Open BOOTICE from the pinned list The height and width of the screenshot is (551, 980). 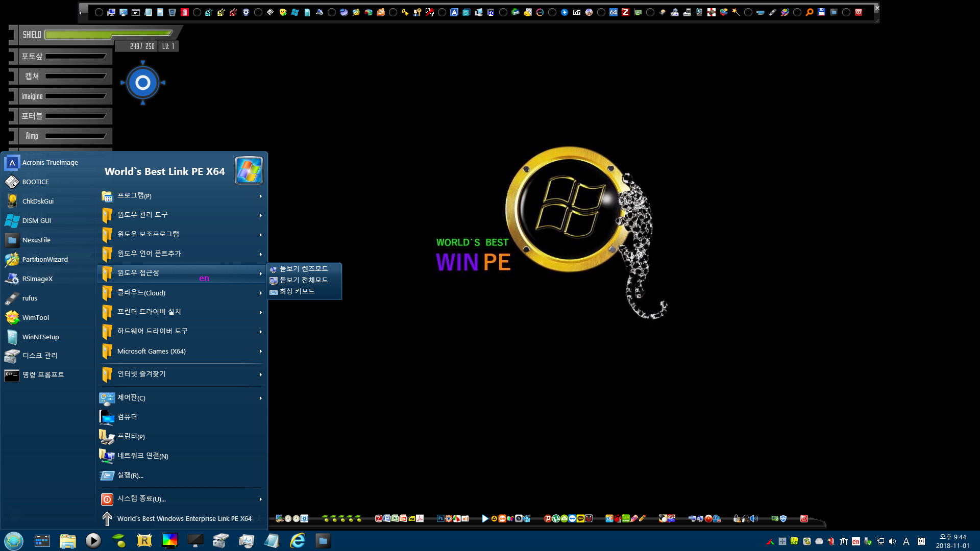point(48,182)
